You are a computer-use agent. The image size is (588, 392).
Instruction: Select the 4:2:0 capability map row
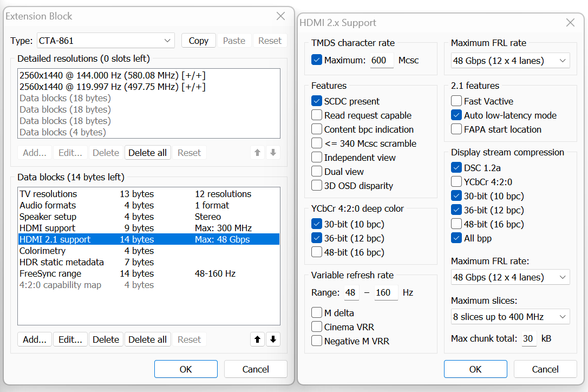point(149,285)
